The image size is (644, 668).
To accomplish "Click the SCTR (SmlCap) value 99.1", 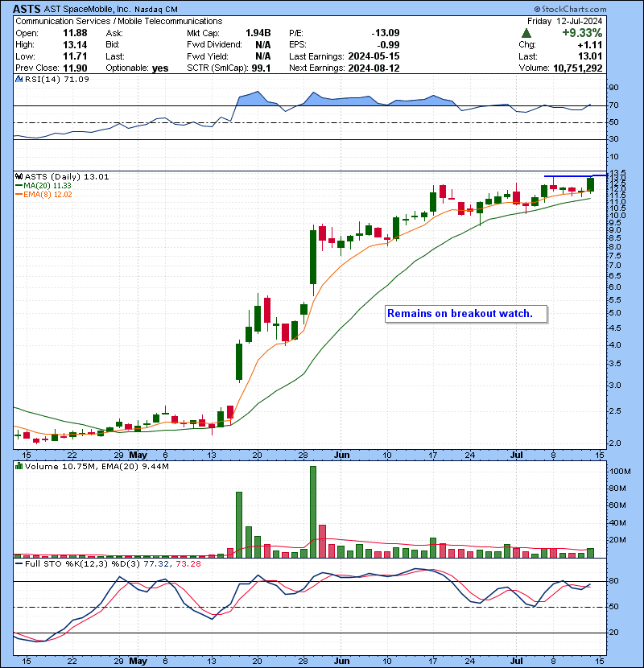I will point(261,68).
